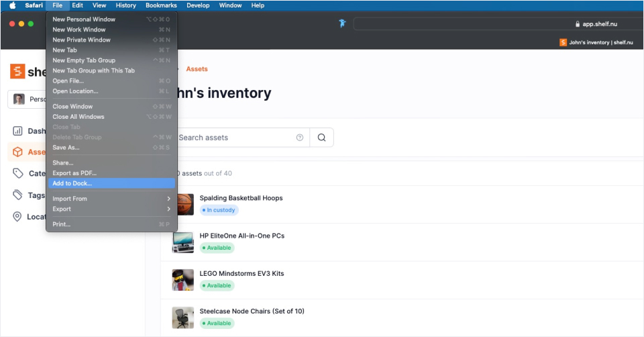Select Close All Windows entry
Screen dimensions: 644x337
[x=111, y=117]
